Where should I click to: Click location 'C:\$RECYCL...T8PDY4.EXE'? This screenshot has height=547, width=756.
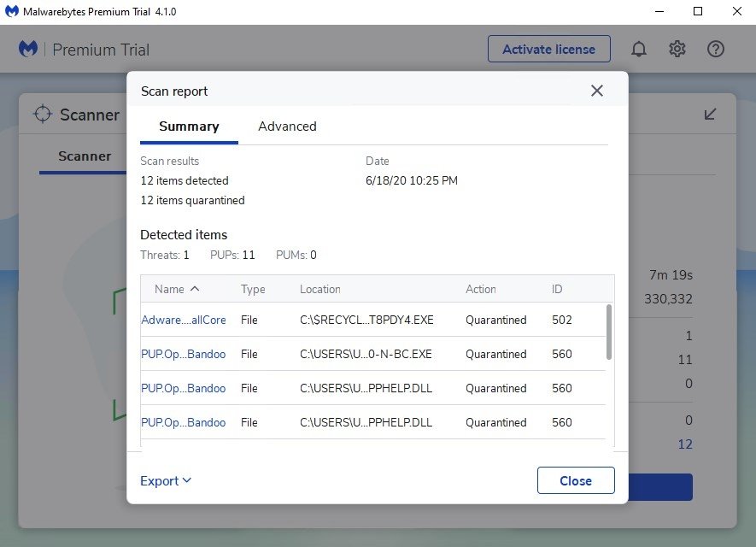[367, 320]
